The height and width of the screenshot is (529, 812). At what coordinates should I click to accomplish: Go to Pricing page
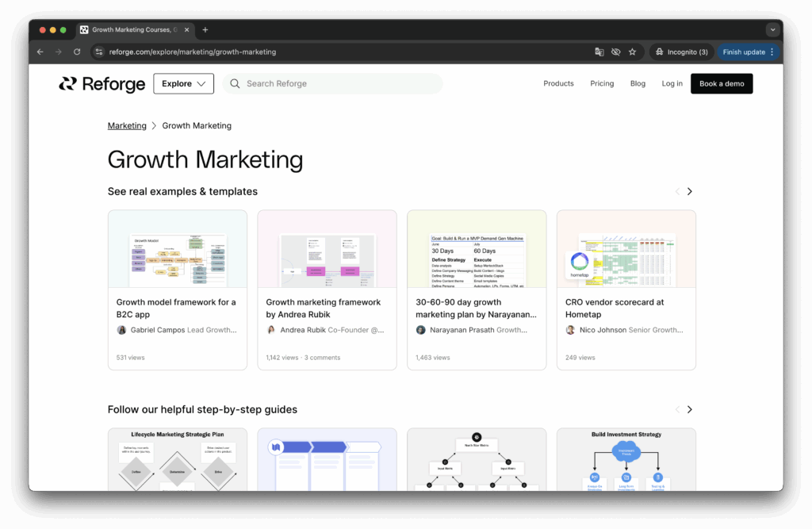coord(602,83)
